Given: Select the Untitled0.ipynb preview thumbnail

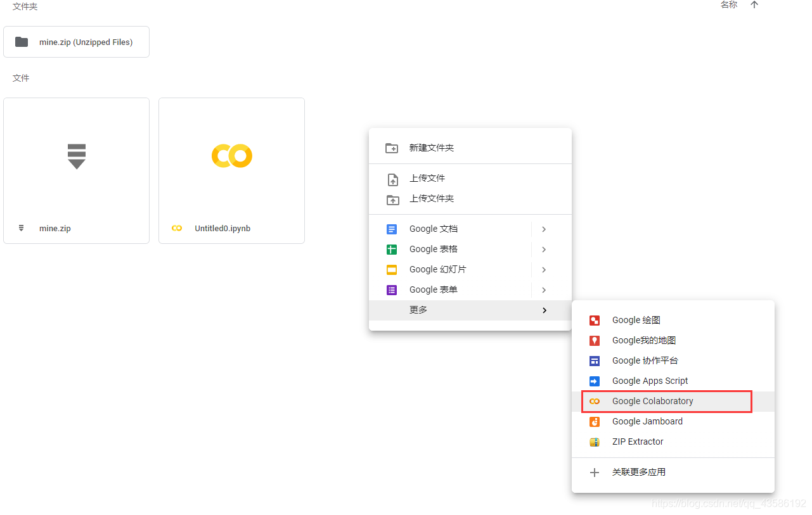Looking at the screenshot, I should pos(231,156).
